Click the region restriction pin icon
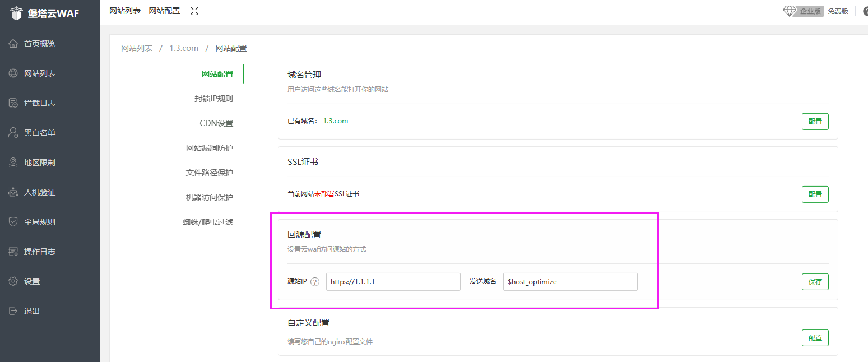 click(x=13, y=163)
